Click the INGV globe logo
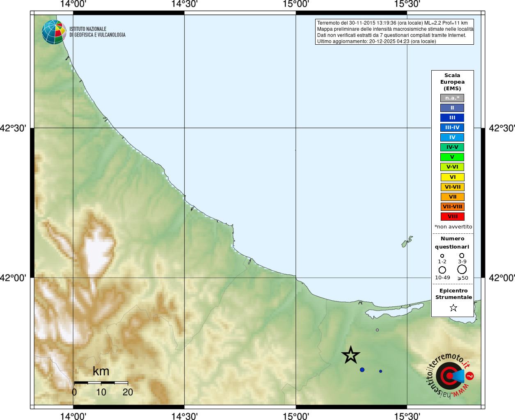This screenshot has width=515, height=420. (54, 32)
